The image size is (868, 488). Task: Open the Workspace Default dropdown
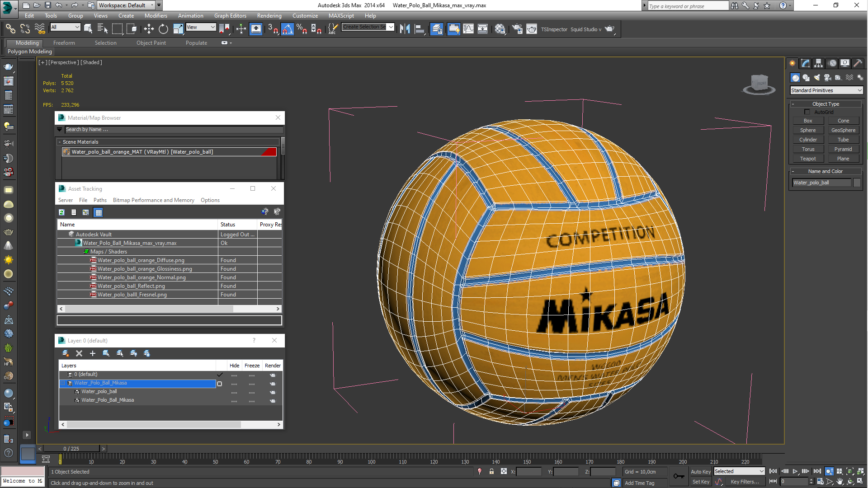(127, 5)
